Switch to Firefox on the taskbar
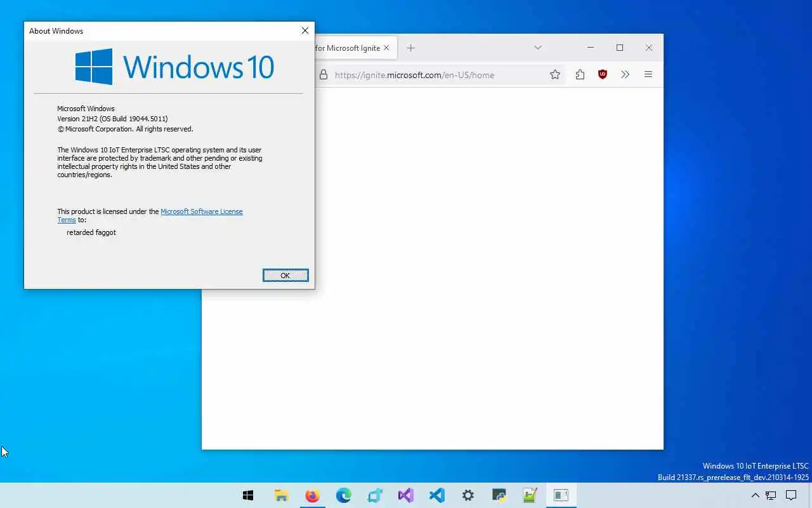The image size is (812, 508). [312, 495]
